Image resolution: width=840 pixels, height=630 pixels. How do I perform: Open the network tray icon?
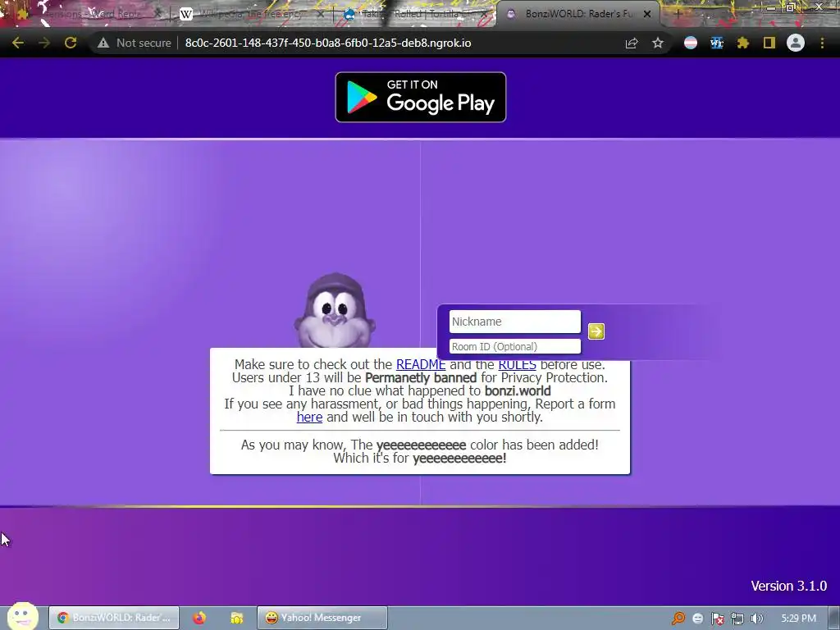pyautogui.click(x=737, y=619)
